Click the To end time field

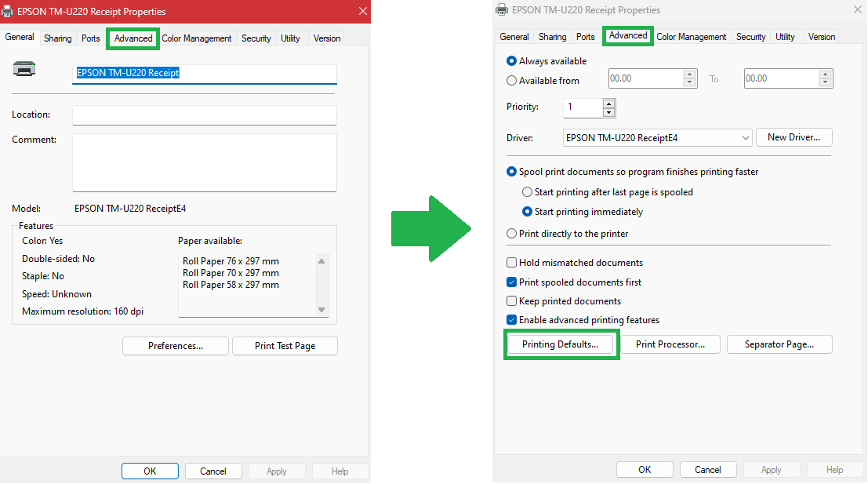coord(781,78)
